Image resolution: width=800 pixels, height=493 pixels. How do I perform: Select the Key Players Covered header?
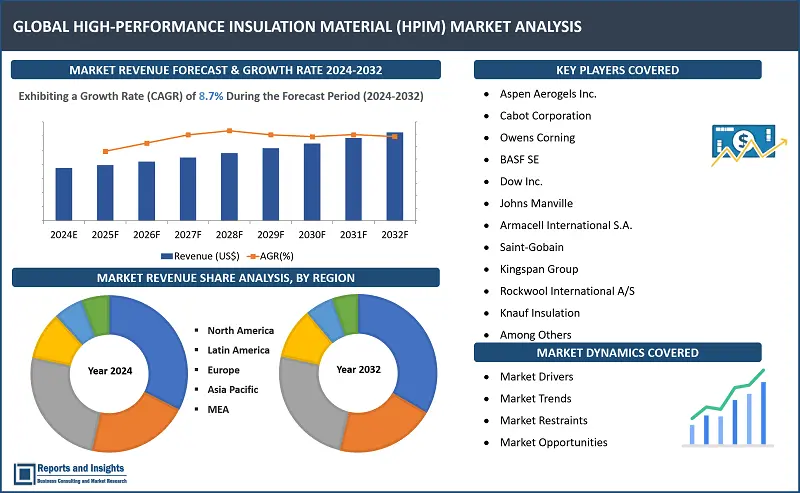(x=617, y=70)
